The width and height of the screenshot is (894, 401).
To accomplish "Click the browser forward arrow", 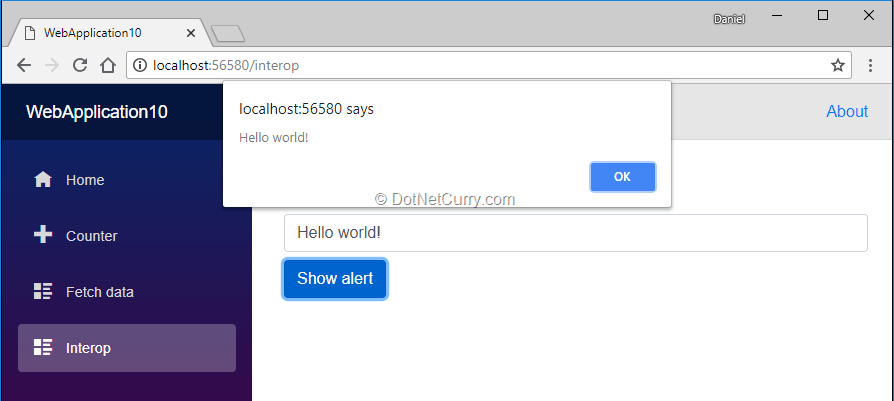I will (52, 66).
